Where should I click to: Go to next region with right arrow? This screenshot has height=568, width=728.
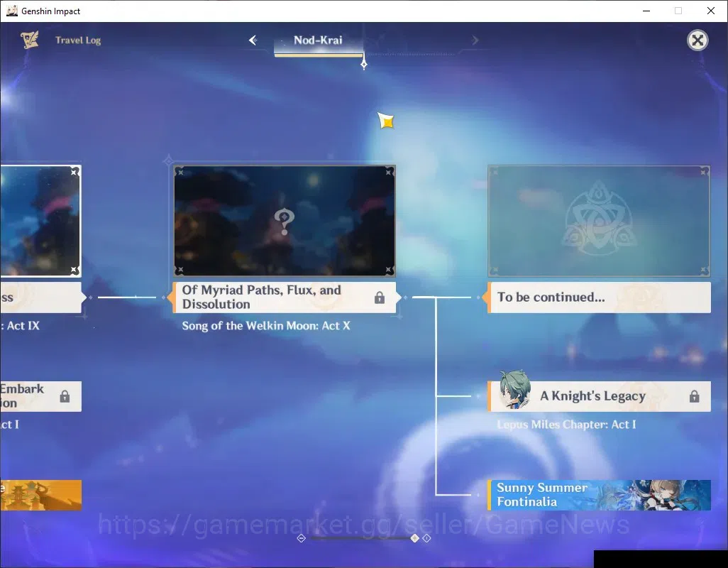point(475,40)
